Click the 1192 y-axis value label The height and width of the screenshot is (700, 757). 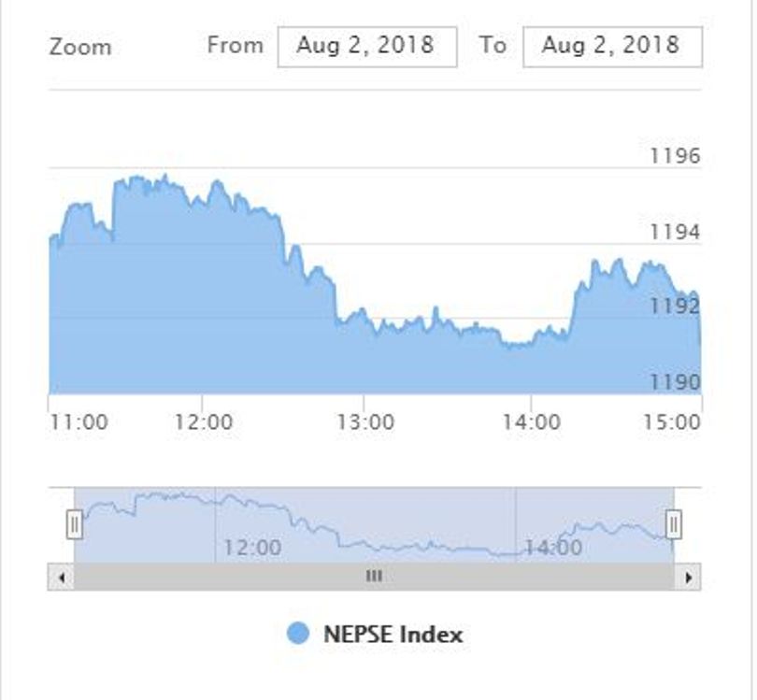tap(675, 307)
